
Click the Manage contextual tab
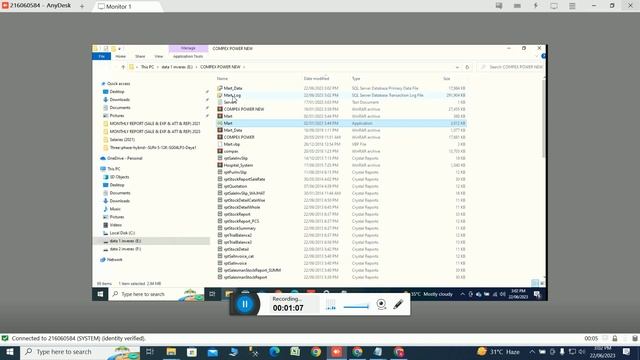188,48
